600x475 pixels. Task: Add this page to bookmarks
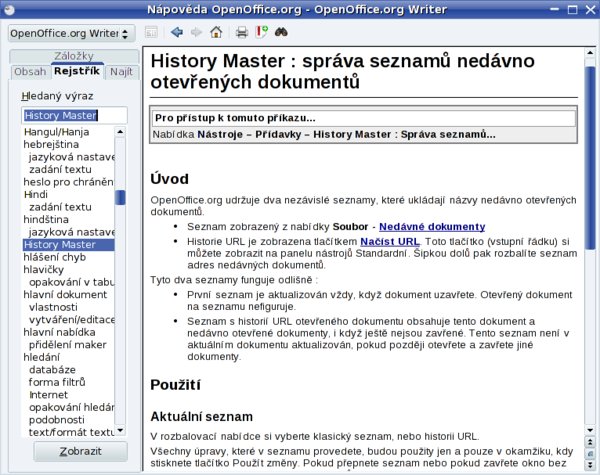(261, 33)
